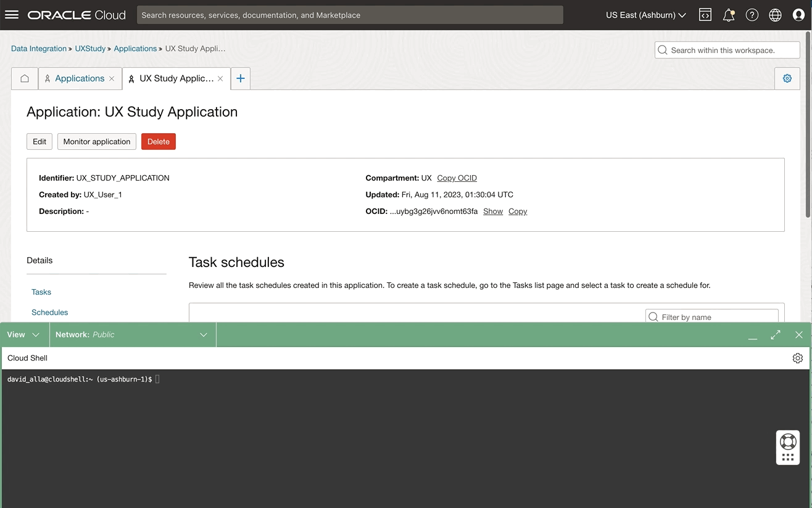
Task: Go to UXStudy breadcrumb
Action: [90, 49]
